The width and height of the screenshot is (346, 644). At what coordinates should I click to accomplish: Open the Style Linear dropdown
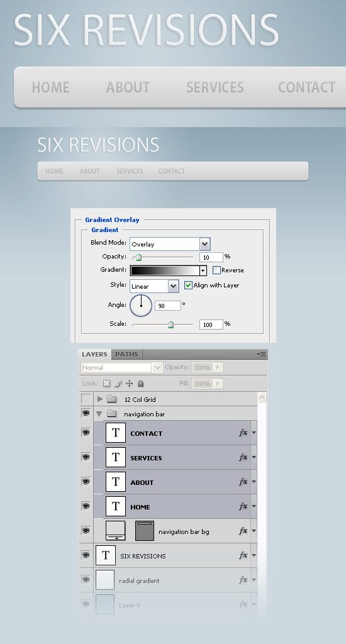click(x=174, y=286)
